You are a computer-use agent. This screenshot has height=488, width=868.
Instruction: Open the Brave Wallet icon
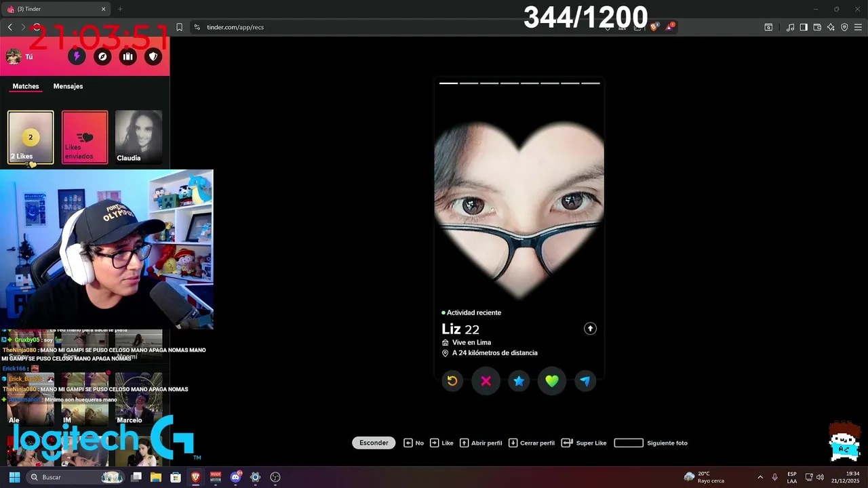[817, 27]
